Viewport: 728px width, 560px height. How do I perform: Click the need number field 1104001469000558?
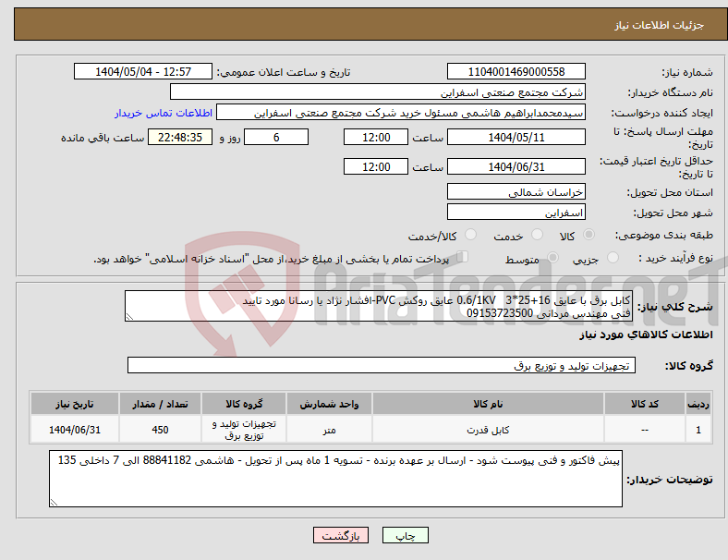click(516, 71)
